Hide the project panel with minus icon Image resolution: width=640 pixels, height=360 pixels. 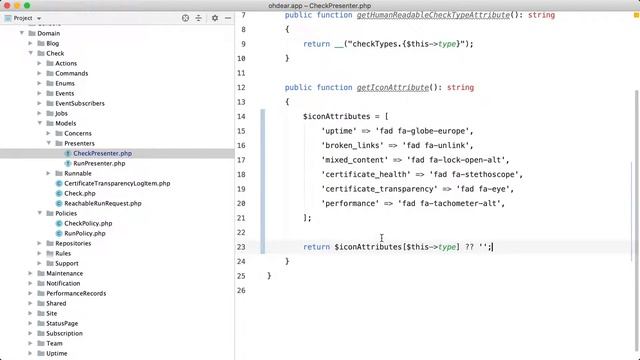pos(228,18)
